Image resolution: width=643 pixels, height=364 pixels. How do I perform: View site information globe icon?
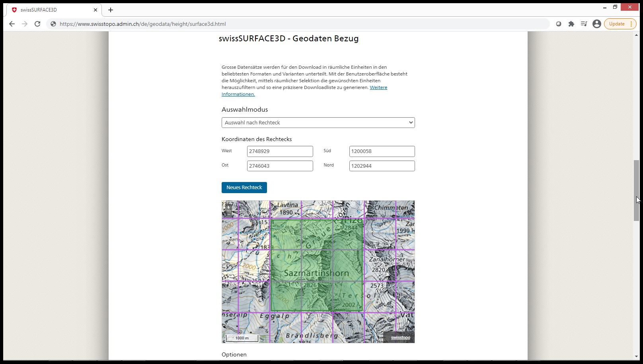coord(53,24)
